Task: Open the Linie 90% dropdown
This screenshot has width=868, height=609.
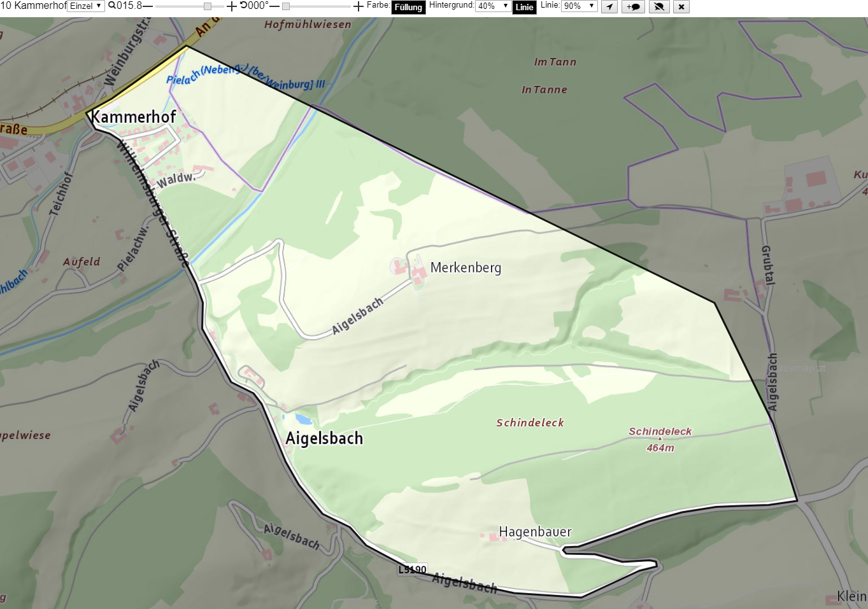Action: 579,6
